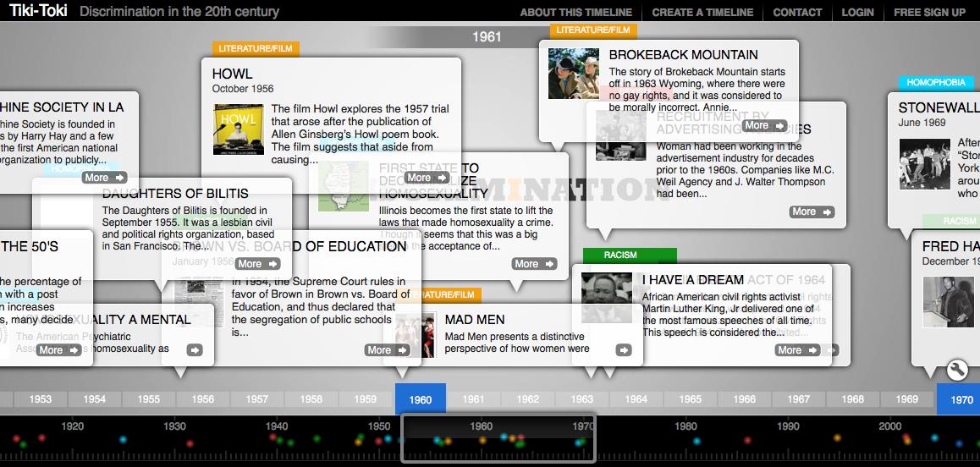Click 1920 on the overview strip
The height and width of the screenshot is (467, 980).
coord(73,426)
